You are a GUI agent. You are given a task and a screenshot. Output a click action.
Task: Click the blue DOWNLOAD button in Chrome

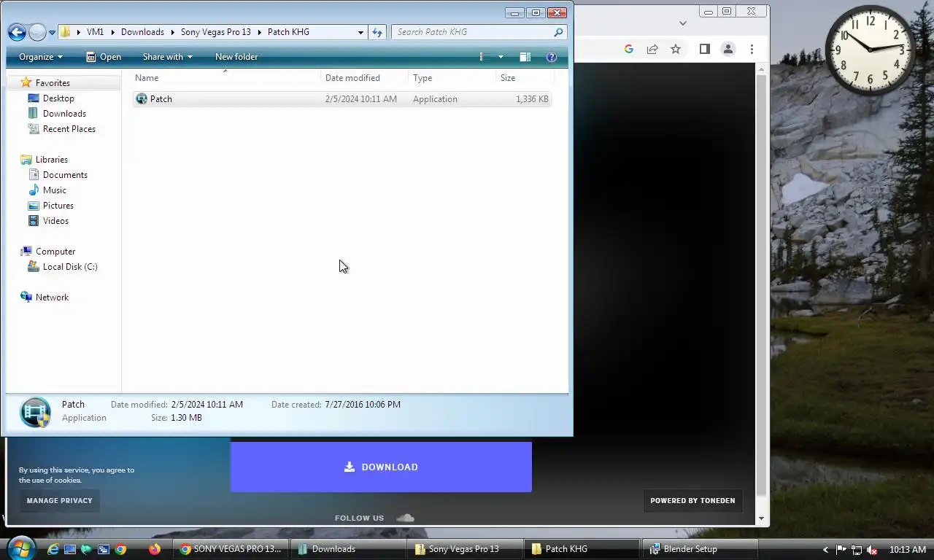[x=381, y=467]
